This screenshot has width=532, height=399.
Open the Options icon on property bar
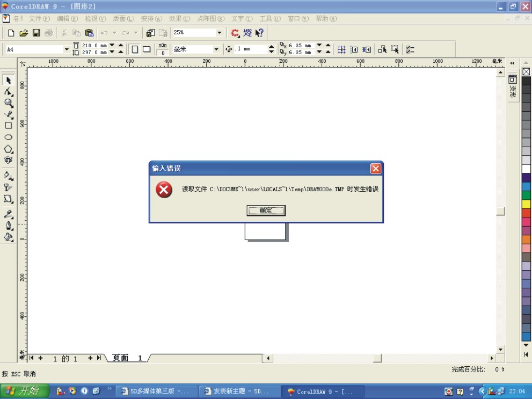pyautogui.click(x=410, y=49)
